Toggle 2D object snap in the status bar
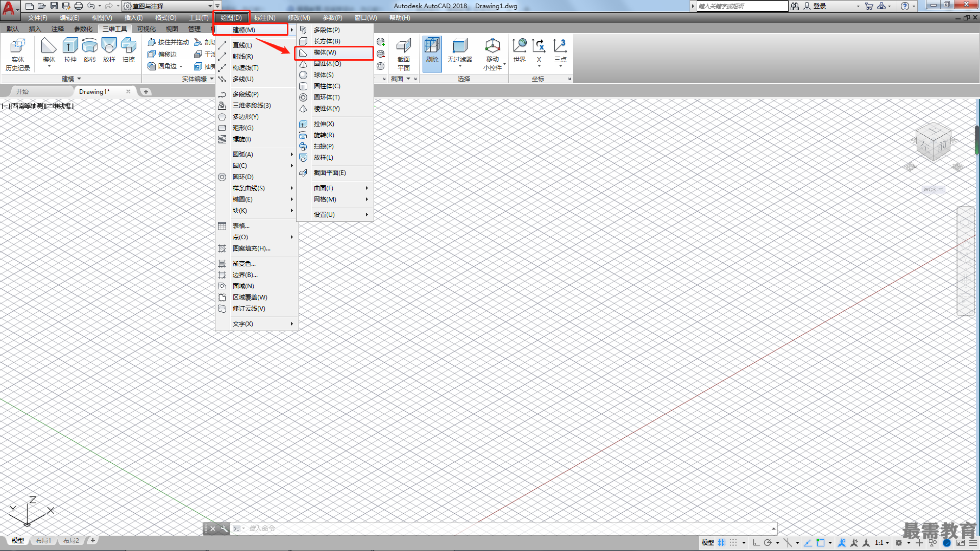The height and width of the screenshot is (551, 980). (820, 543)
